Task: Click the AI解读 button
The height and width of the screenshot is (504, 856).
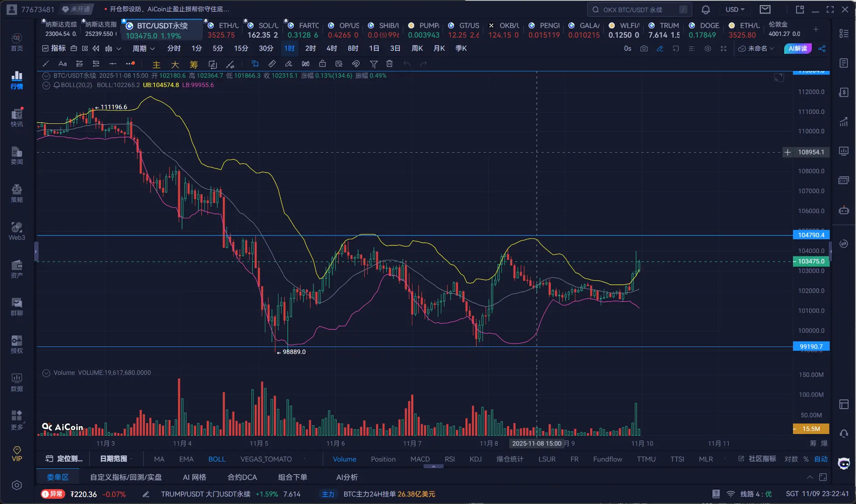Action: pyautogui.click(x=797, y=49)
